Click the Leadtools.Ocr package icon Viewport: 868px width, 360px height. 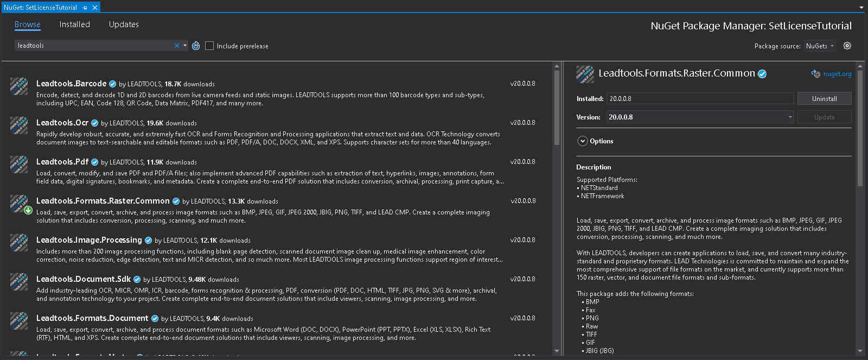point(19,125)
